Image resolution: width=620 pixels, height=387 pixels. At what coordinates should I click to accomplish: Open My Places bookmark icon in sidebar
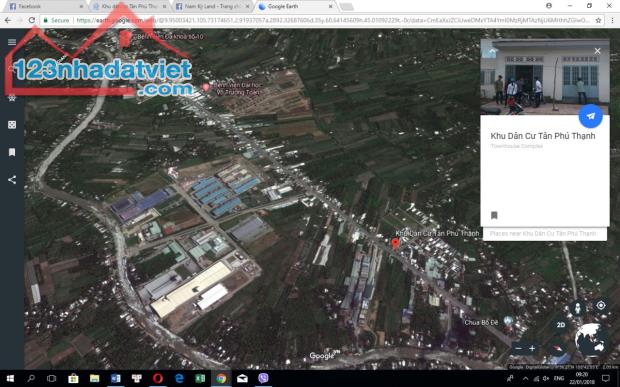point(12,152)
